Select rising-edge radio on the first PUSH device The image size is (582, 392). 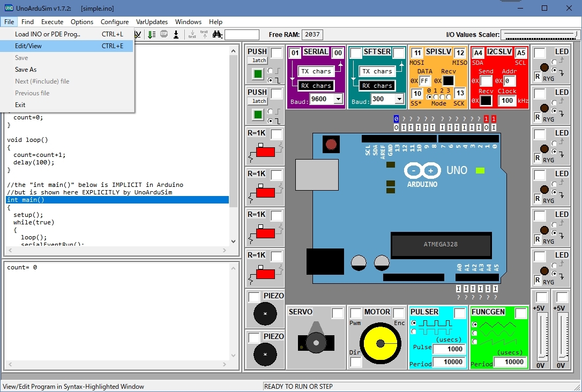click(x=270, y=71)
